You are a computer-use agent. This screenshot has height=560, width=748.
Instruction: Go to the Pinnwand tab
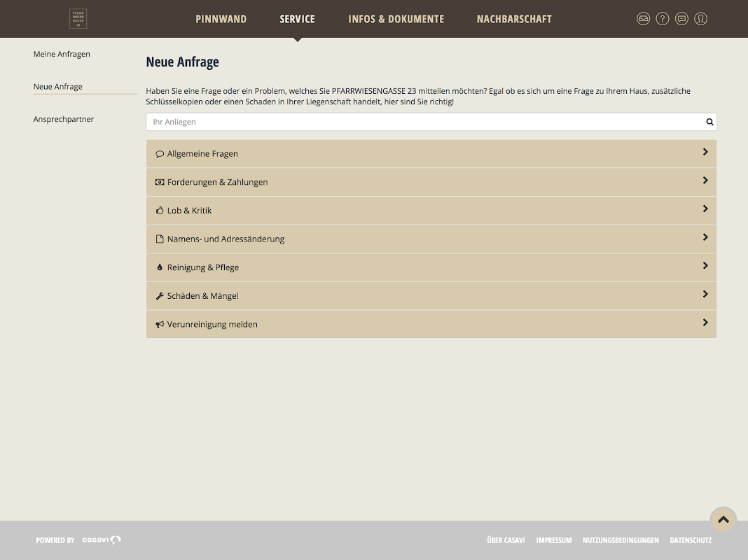(x=221, y=19)
